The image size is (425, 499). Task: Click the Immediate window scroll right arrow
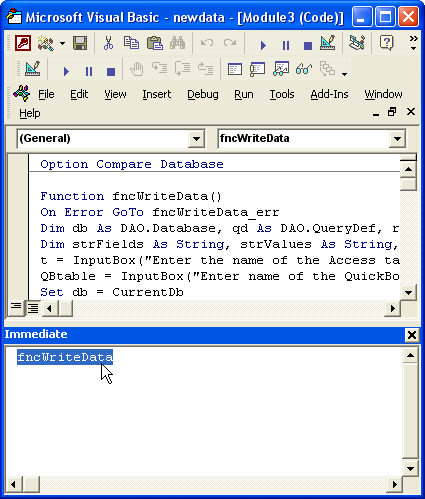tap(395, 484)
